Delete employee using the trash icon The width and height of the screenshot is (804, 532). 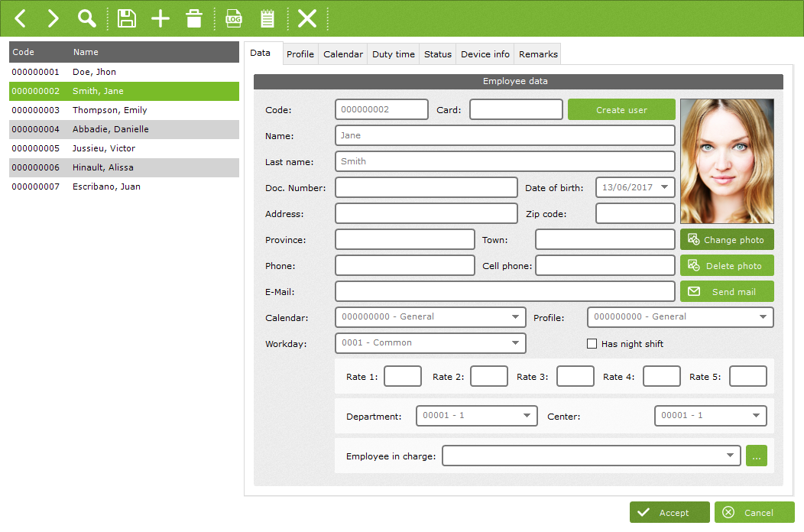(x=194, y=18)
